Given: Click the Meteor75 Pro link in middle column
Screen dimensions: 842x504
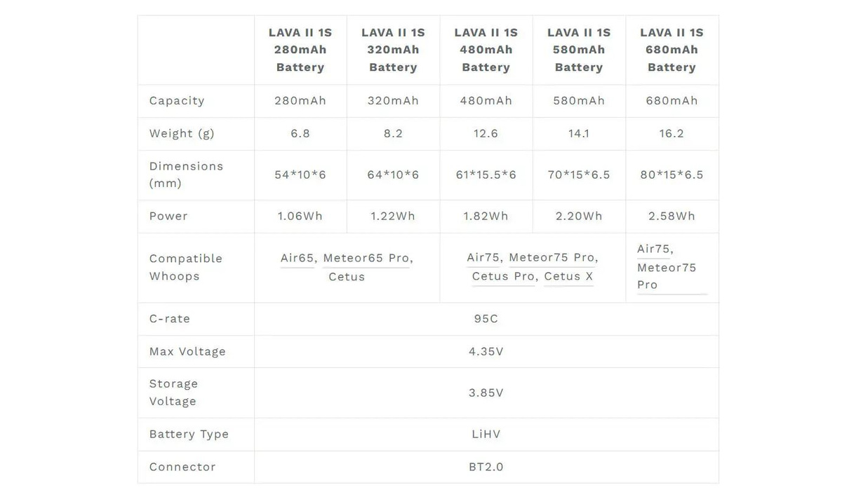Looking at the screenshot, I should point(552,257).
